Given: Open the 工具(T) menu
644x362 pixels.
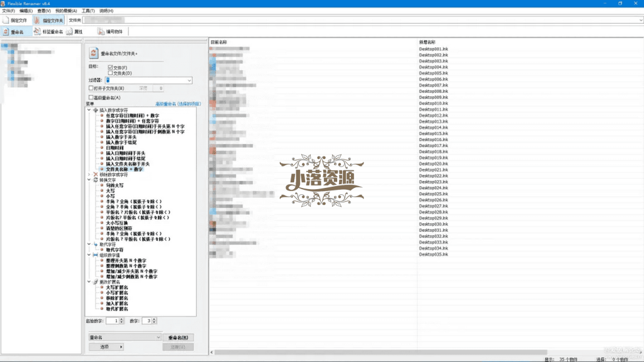Looking at the screenshot, I should click(88, 11).
